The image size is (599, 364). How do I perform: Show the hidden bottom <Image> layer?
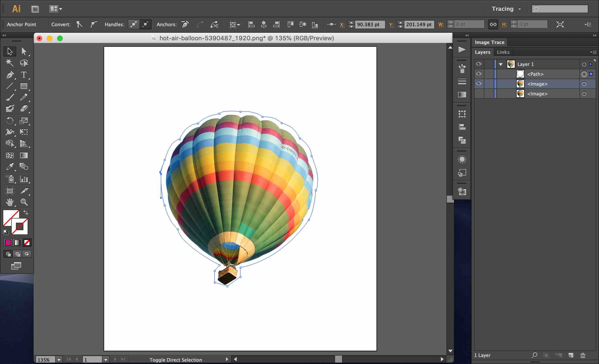[479, 94]
